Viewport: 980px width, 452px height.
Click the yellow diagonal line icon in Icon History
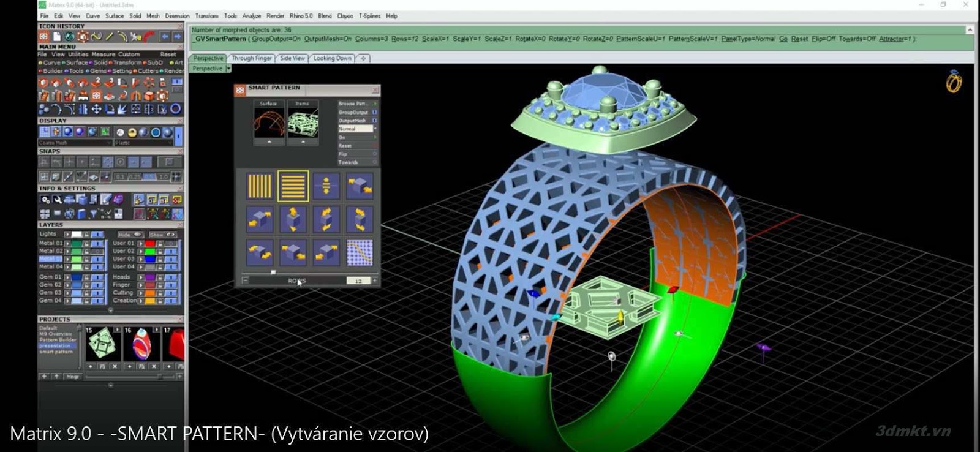[109, 37]
